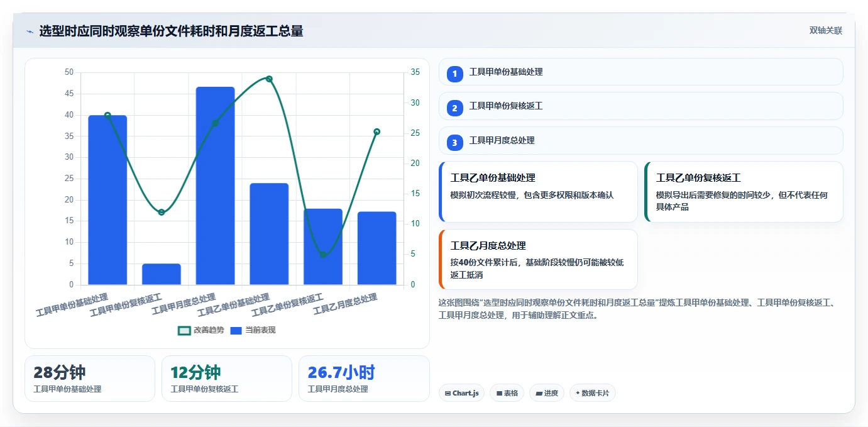Click the 双轴关联 label in header

[826, 30]
